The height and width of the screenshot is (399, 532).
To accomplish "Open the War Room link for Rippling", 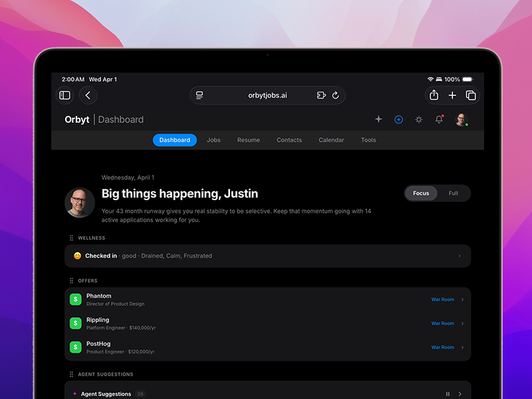I will pyautogui.click(x=442, y=323).
